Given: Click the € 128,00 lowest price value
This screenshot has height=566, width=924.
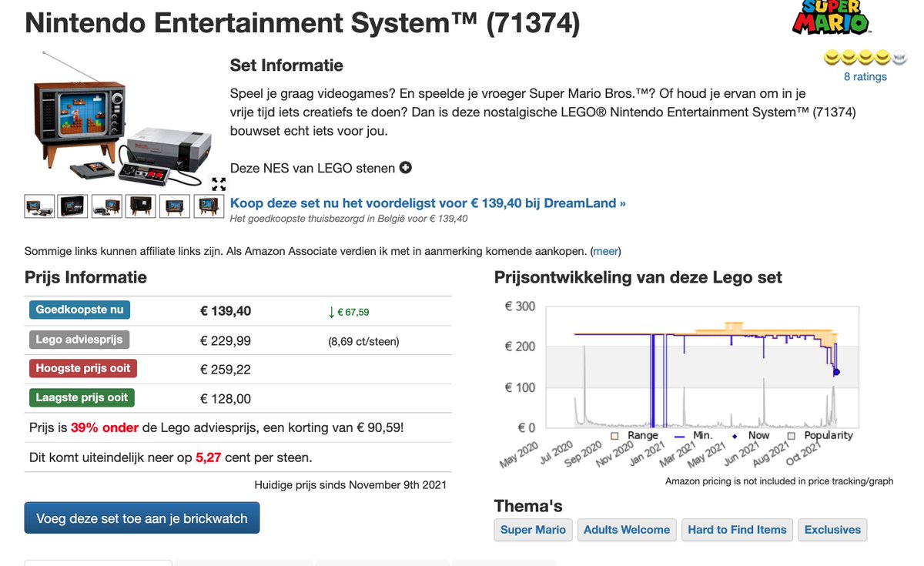Looking at the screenshot, I should pyautogui.click(x=226, y=399).
